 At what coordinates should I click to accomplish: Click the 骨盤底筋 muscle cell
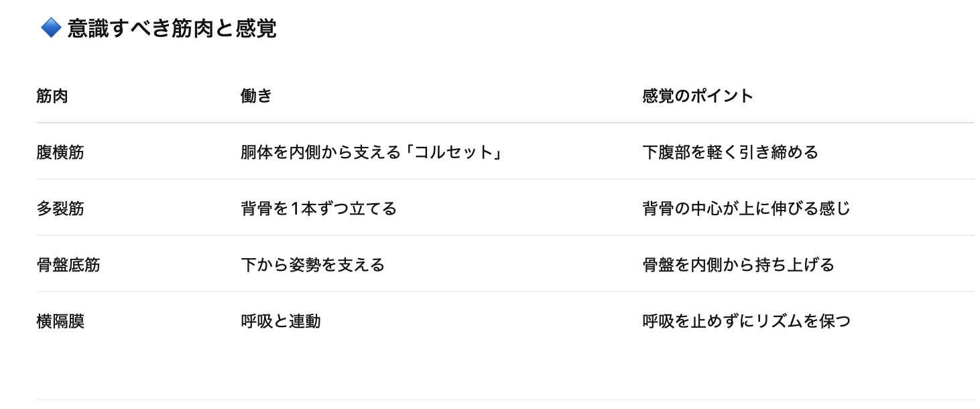(68, 265)
